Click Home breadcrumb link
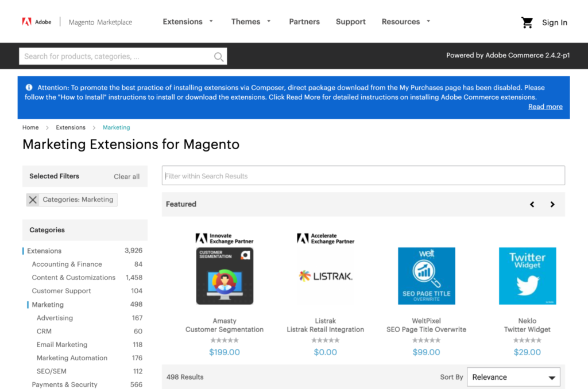 [30, 127]
